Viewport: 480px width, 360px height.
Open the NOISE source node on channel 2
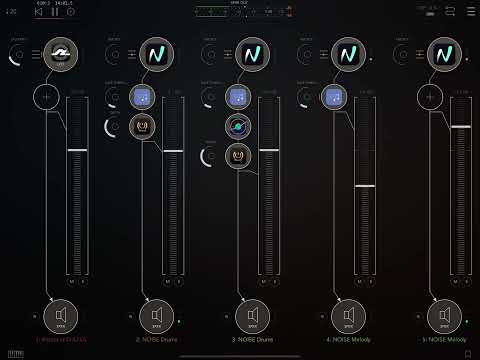click(x=156, y=54)
